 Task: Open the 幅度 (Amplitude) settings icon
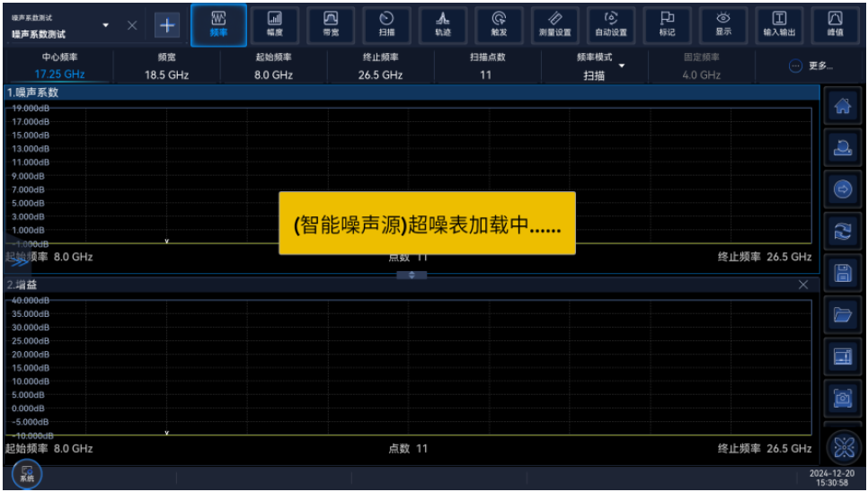275,24
